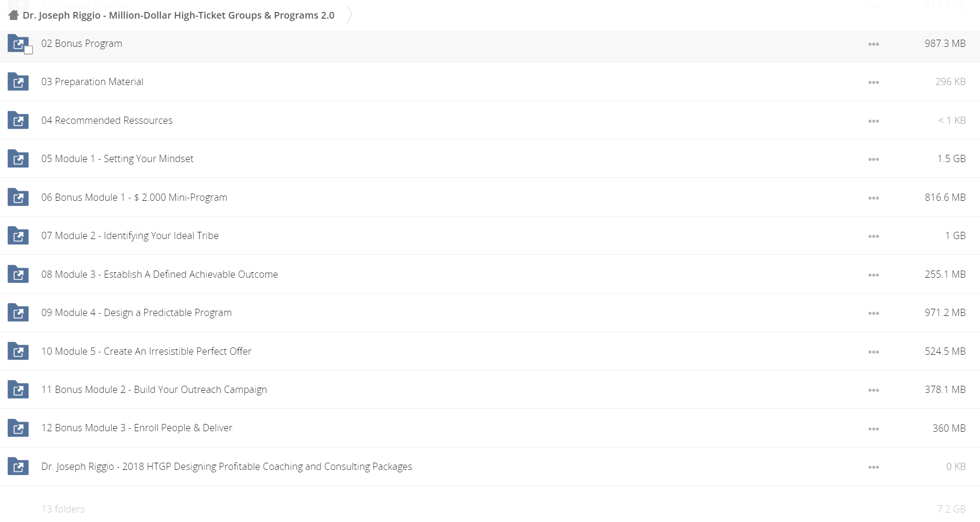Image resolution: width=980 pixels, height=522 pixels.
Task: Open the three-dot menu for 12 Bonus Module 3
Action: tap(873, 429)
